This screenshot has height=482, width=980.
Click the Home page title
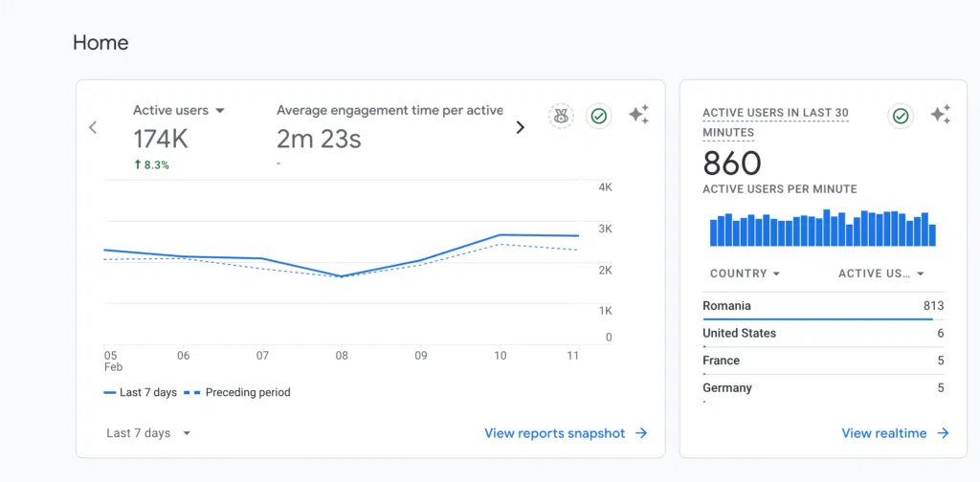pos(100,42)
